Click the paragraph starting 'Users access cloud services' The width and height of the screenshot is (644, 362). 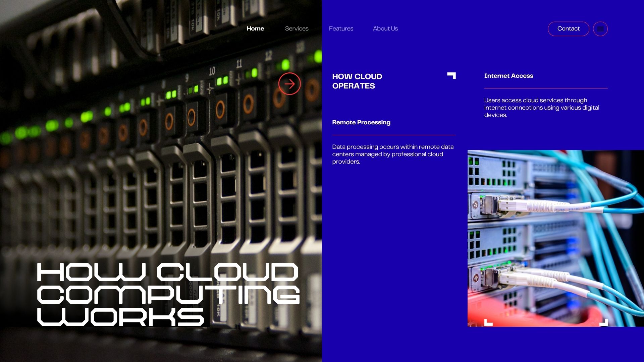pos(542,108)
